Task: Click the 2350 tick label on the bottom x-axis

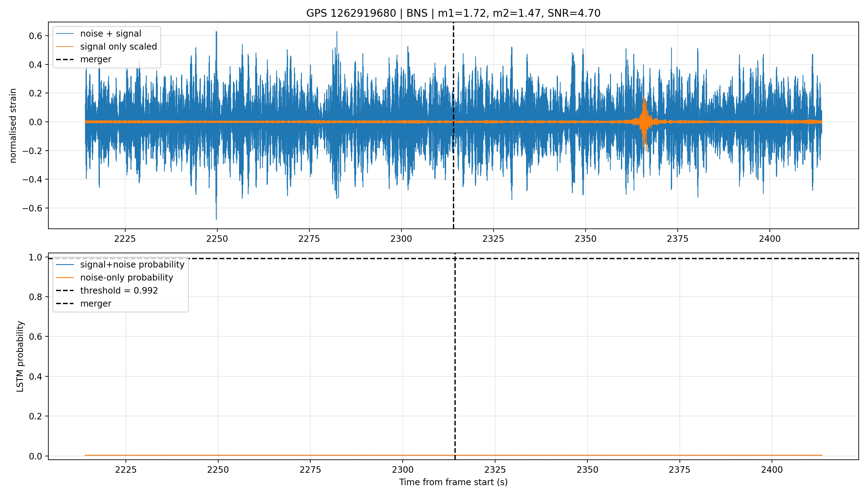Action: 587,470
